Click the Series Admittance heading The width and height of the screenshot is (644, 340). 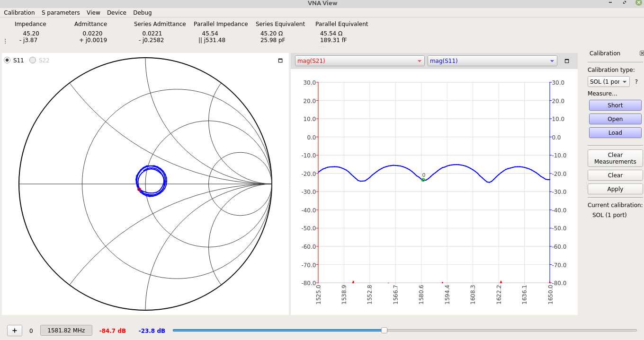[x=160, y=24]
